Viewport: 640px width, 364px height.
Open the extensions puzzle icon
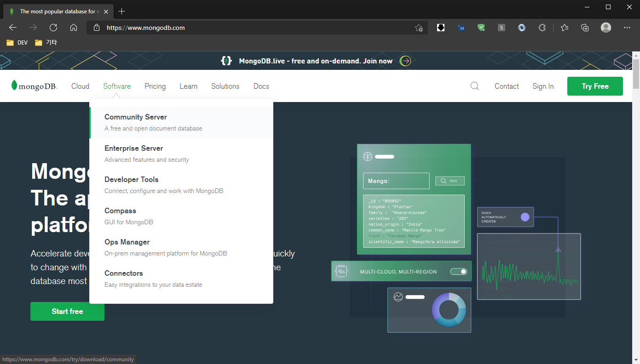click(x=542, y=28)
